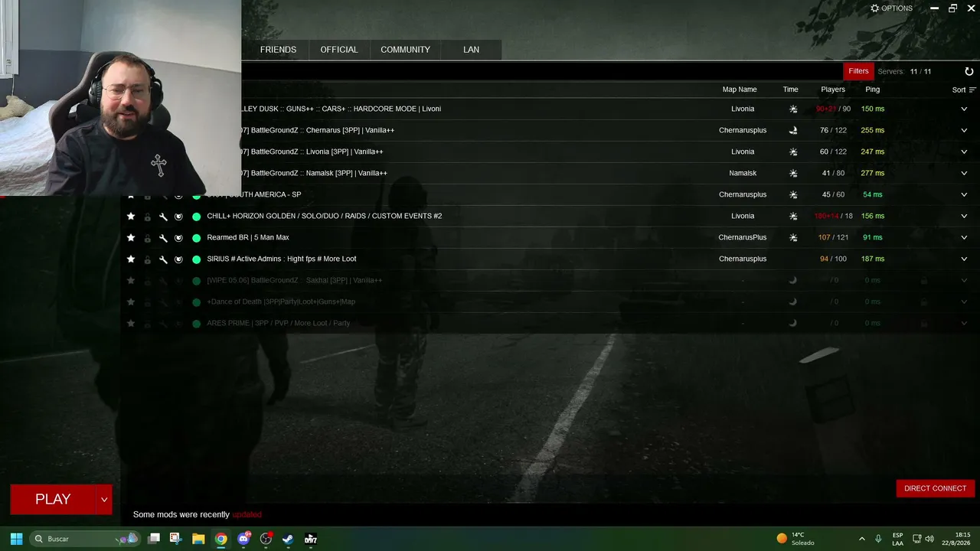The width and height of the screenshot is (980, 551).
Task: Open the Windows Start menu
Action: 16,539
